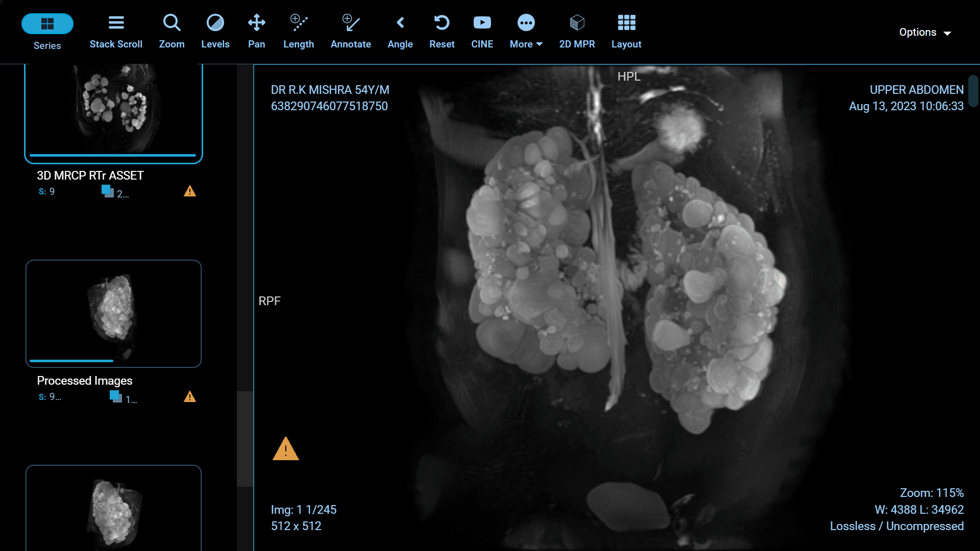980x551 pixels.
Task: Choose the Angle measurement tool
Action: [400, 31]
